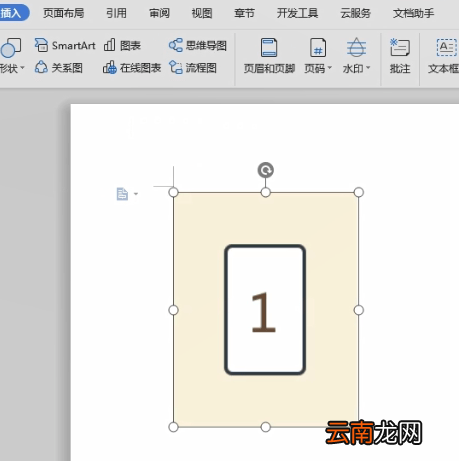Switch to the 审阅 tab
459x461 pixels.
[x=159, y=13]
